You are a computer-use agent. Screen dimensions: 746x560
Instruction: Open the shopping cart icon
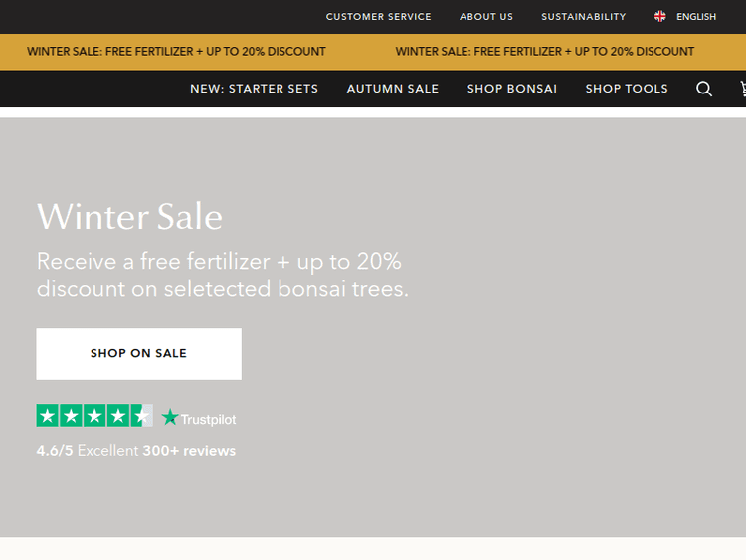(x=743, y=89)
